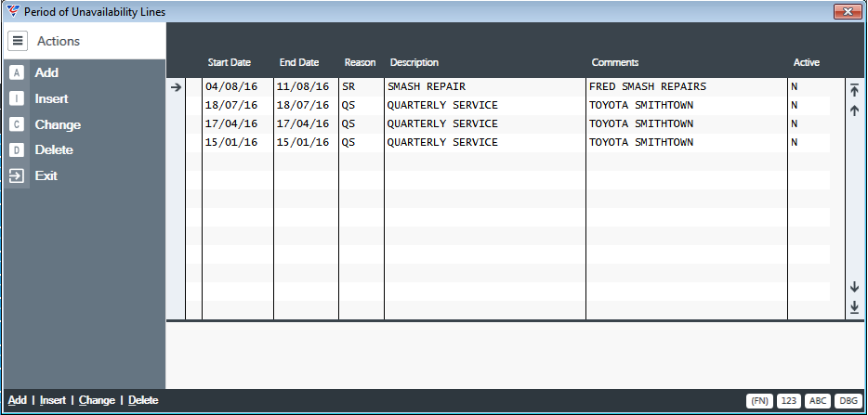Toggle the DBG debug button

pyautogui.click(x=848, y=401)
